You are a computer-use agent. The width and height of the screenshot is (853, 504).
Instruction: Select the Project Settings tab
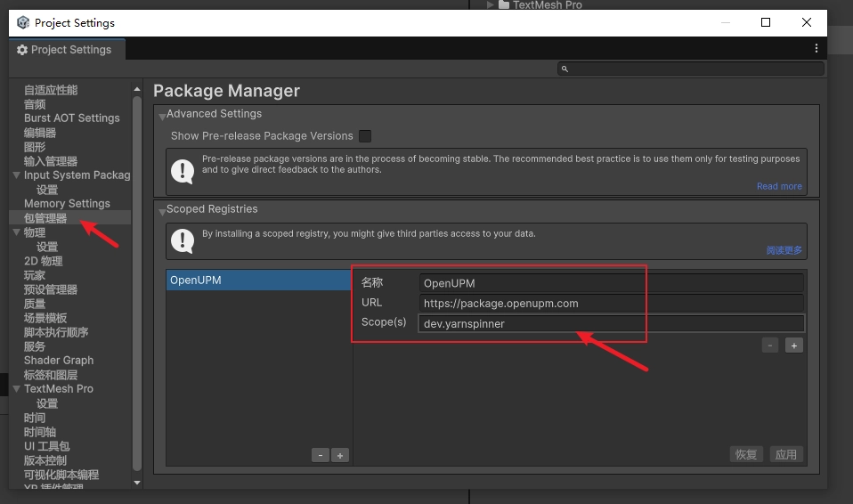[x=67, y=50]
